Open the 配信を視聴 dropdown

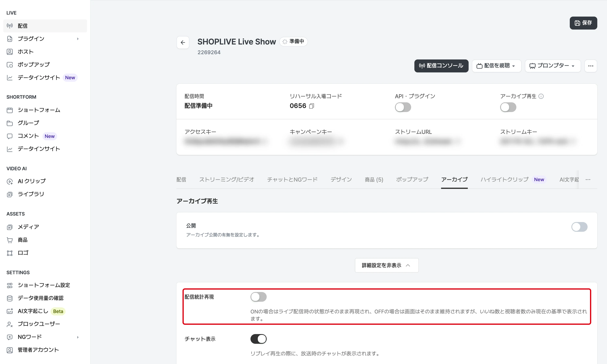[496, 66]
